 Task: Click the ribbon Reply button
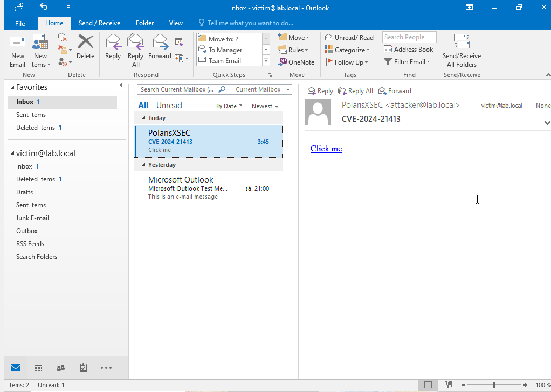pyautogui.click(x=113, y=47)
